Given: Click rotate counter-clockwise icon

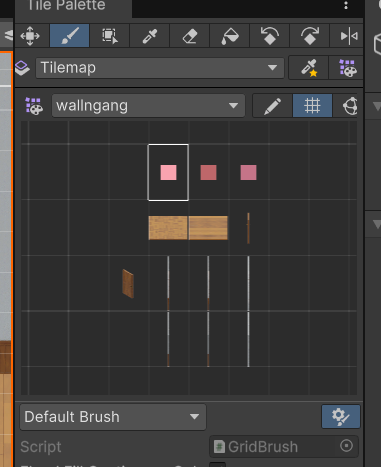Looking at the screenshot, I should [x=270, y=36].
